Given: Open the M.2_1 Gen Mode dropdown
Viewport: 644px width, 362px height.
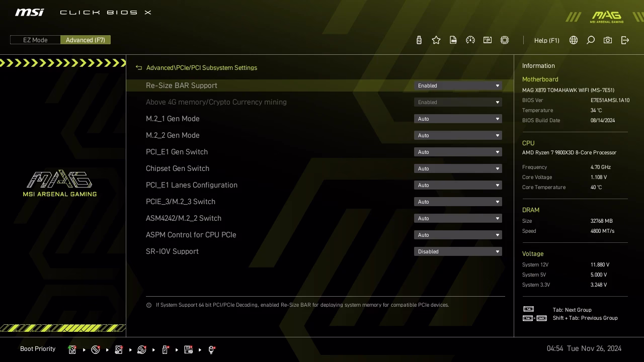Looking at the screenshot, I should (x=458, y=119).
